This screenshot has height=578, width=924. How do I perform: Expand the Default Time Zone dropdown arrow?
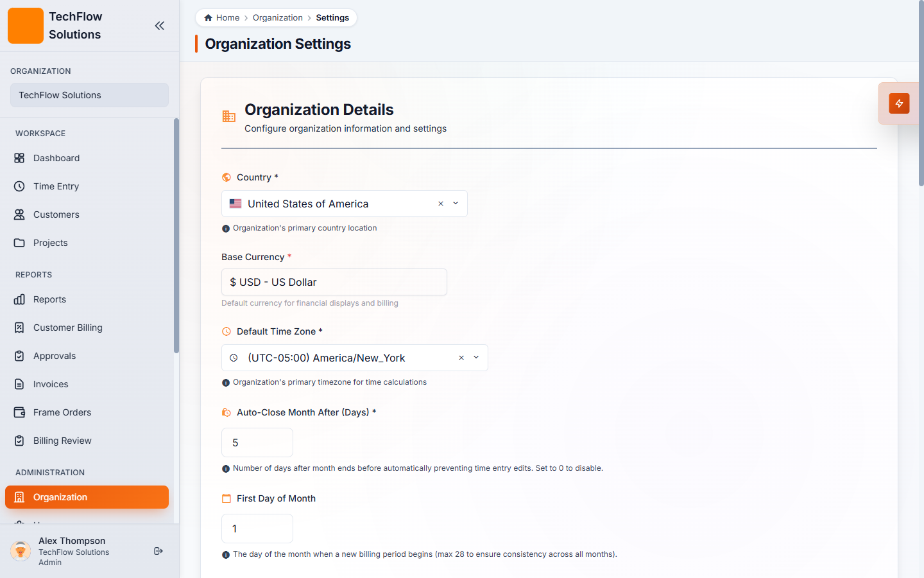point(476,358)
